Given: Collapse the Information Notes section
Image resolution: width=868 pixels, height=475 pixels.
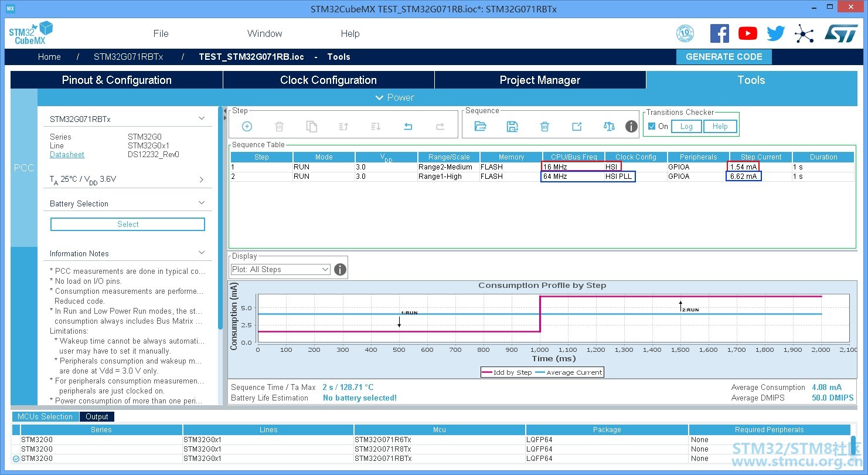Looking at the screenshot, I should point(202,253).
